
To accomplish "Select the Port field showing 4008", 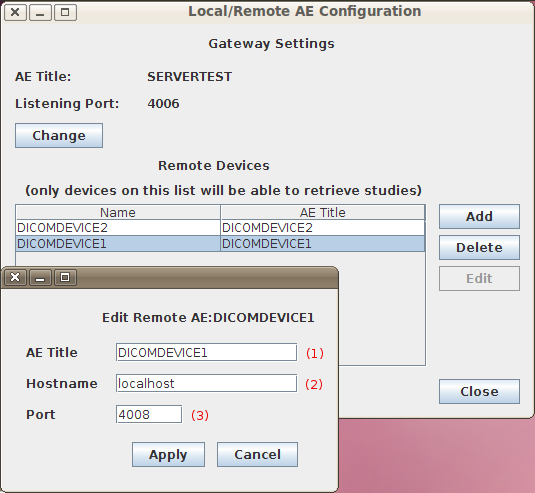I will click(149, 414).
